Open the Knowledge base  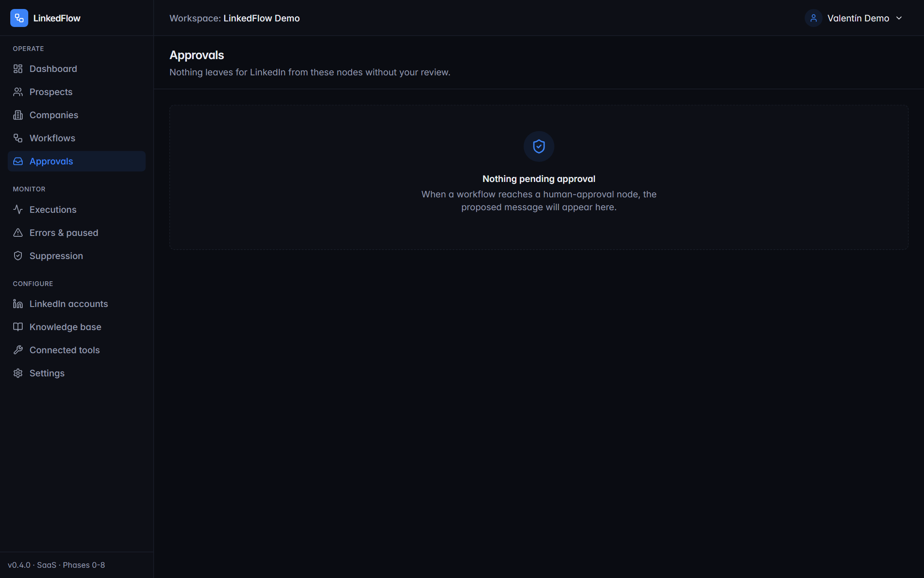point(77,327)
